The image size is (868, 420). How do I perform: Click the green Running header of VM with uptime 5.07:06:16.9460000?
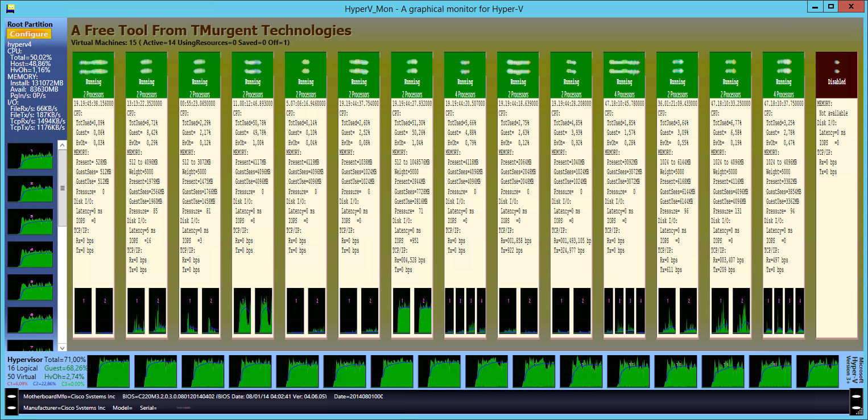[x=305, y=75]
